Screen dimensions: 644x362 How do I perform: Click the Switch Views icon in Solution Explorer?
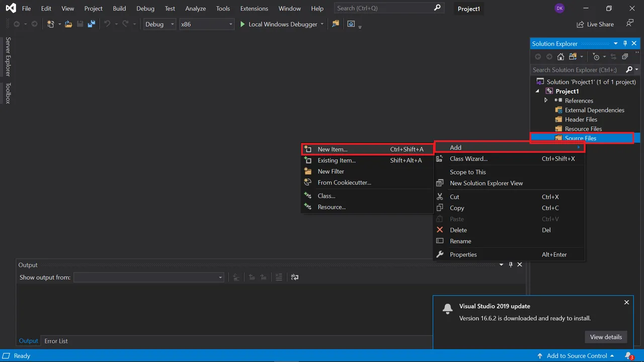[573, 57]
